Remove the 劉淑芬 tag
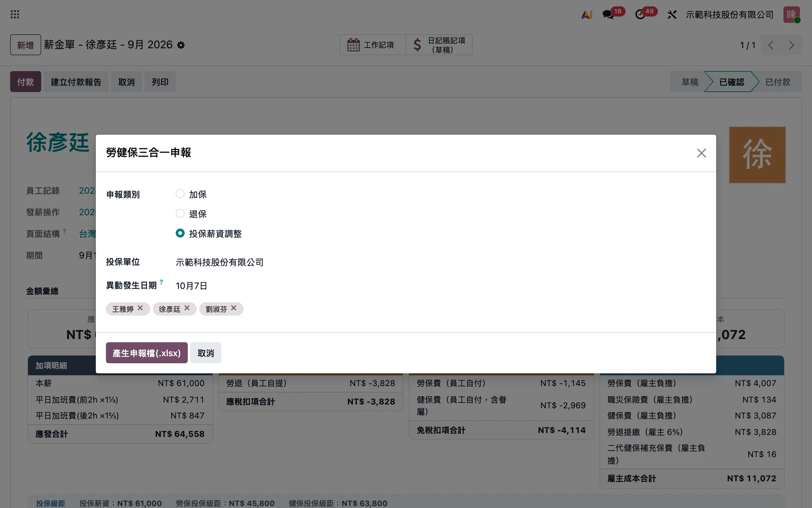Image resolution: width=812 pixels, height=508 pixels. coord(234,308)
